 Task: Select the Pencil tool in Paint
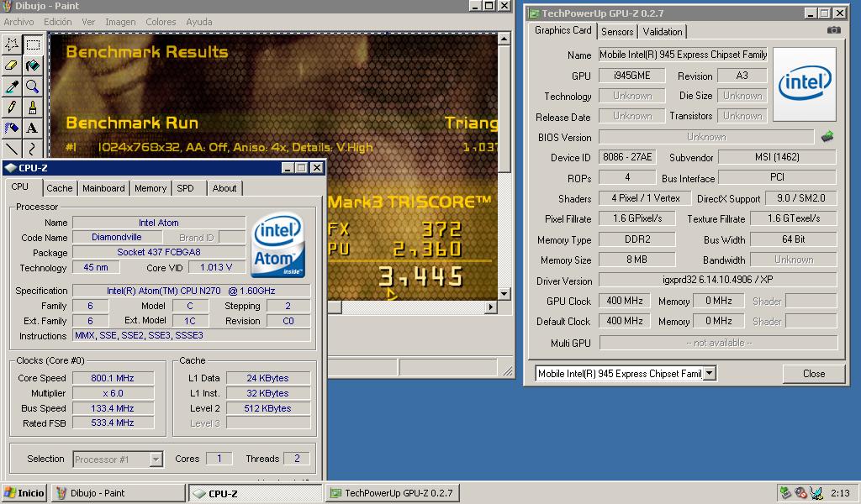(12, 107)
